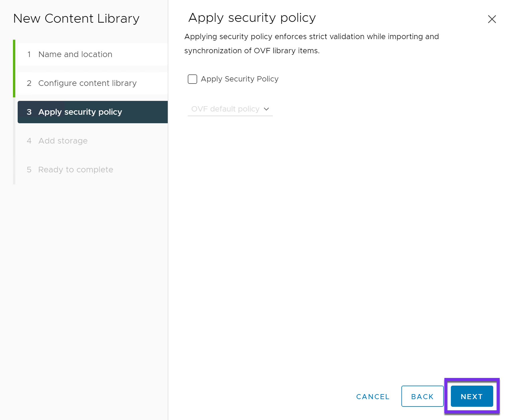Return to the Name and location step
The image size is (505, 420).
point(75,54)
